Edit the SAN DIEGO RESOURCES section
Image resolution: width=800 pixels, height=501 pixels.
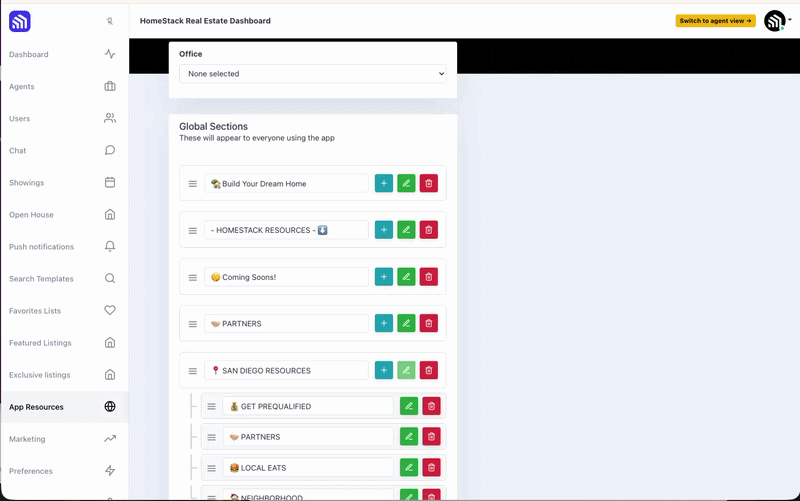pos(406,370)
